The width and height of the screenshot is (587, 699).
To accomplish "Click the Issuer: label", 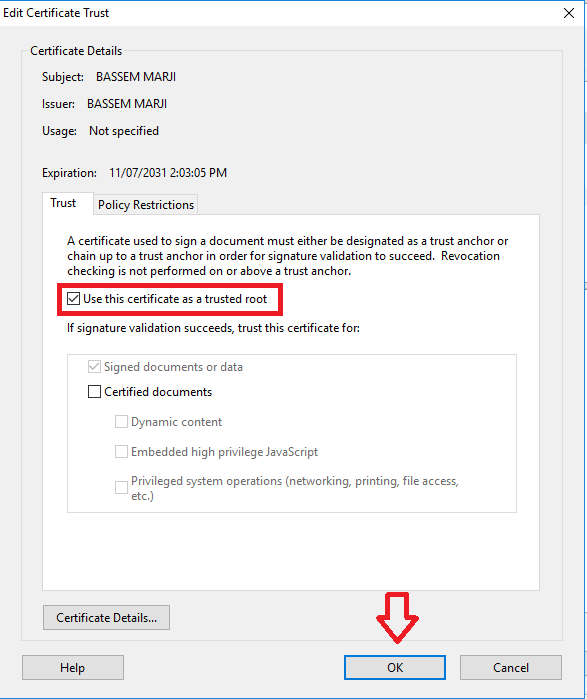I will point(58,104).
